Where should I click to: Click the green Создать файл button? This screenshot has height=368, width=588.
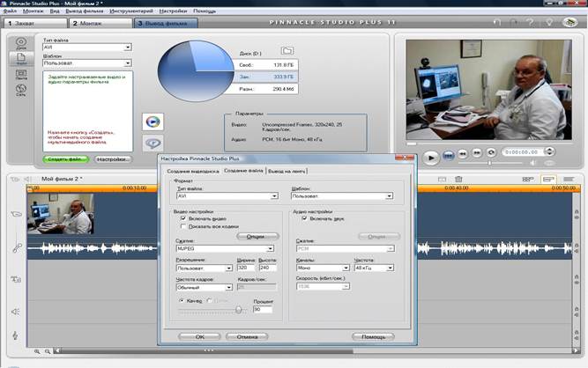pyautogui.click(x=65, y=159)
